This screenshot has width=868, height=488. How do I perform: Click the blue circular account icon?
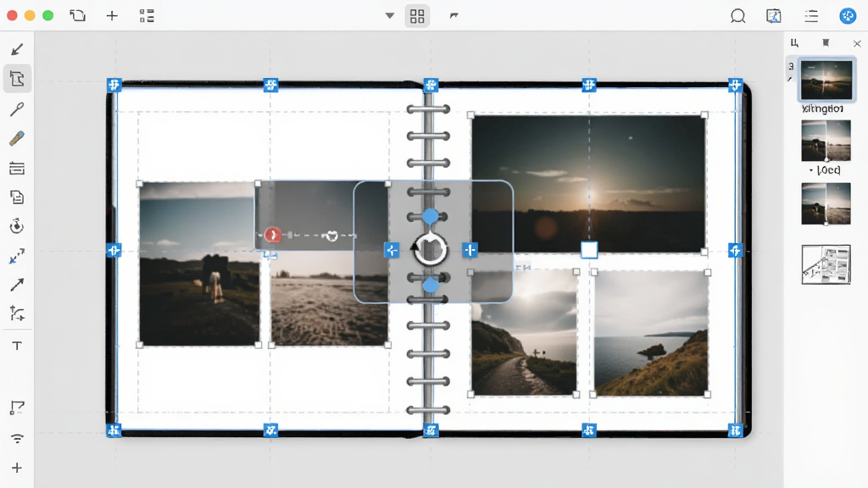coord(848,16)
